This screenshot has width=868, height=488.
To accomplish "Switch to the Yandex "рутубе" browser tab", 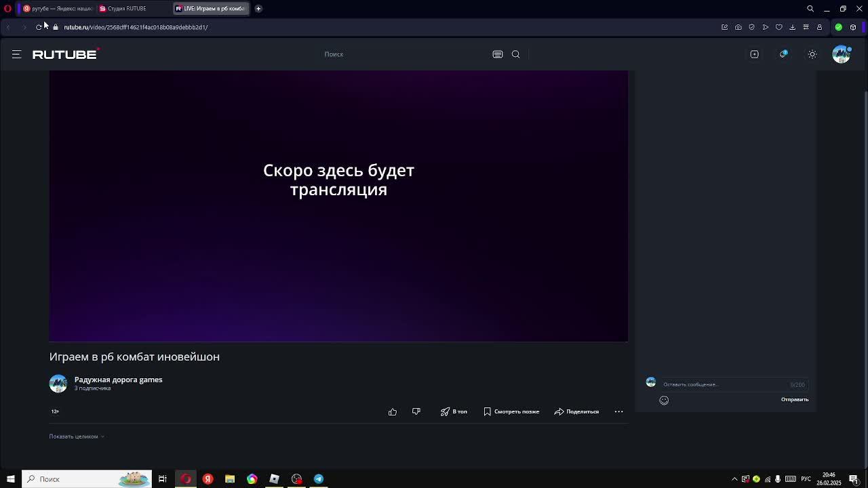I will tap(58, 8).
